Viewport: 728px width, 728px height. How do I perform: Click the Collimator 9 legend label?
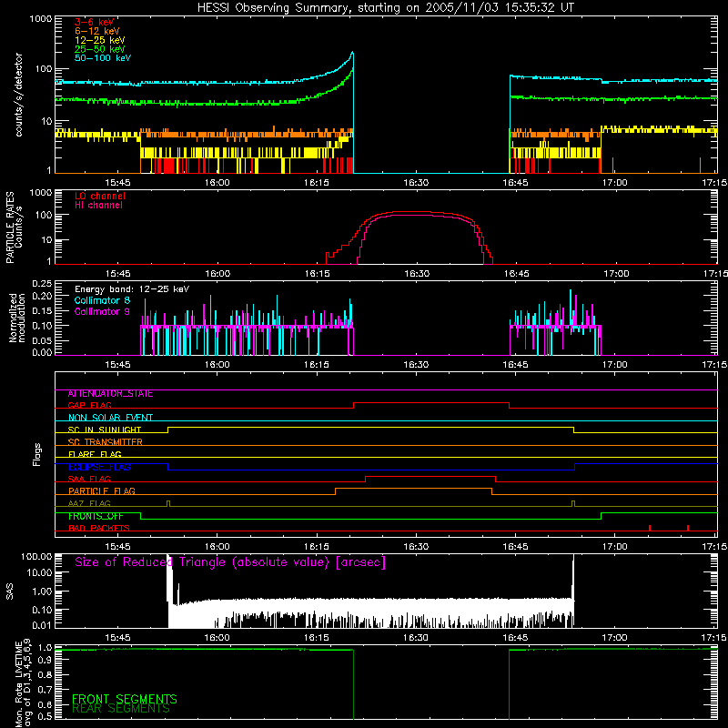point(102,311)
